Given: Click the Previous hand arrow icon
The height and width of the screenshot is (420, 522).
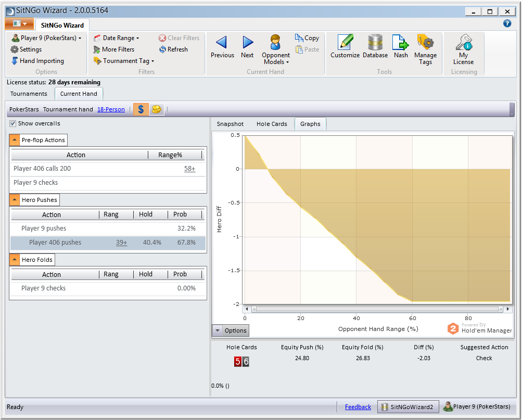Looking at the screenshot, I should pyautogui.click(x=222, y=43).
